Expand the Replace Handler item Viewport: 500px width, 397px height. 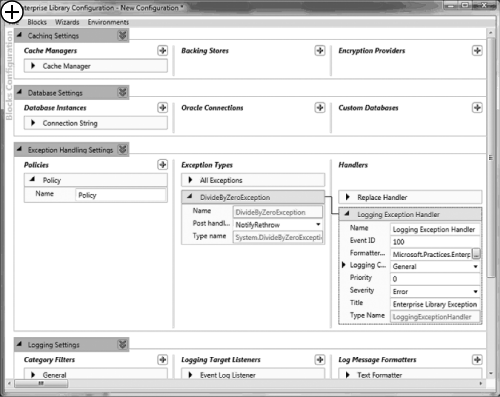point(348,197)
